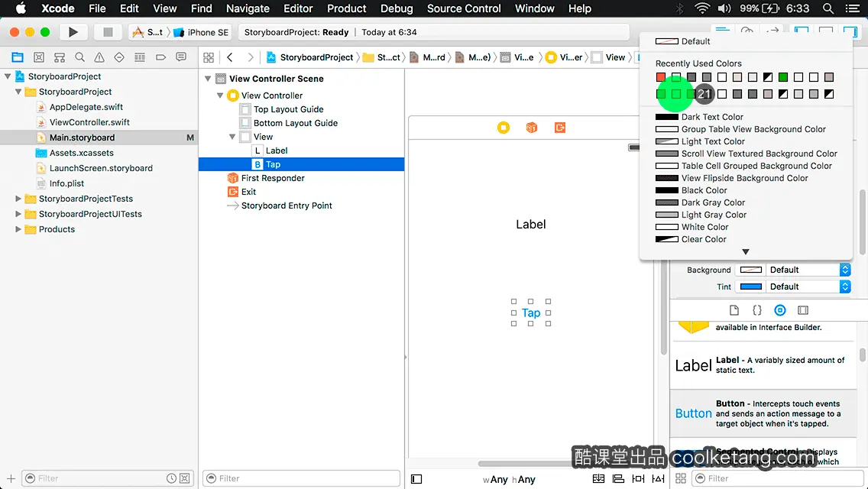
Task: Show the Code Snippet library braces icon
Action: 756,310
